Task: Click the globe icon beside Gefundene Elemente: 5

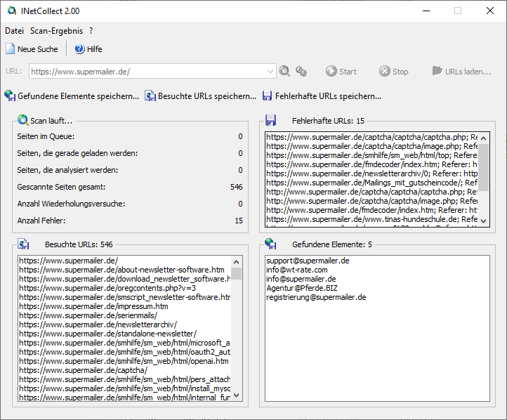Action: 270,244
